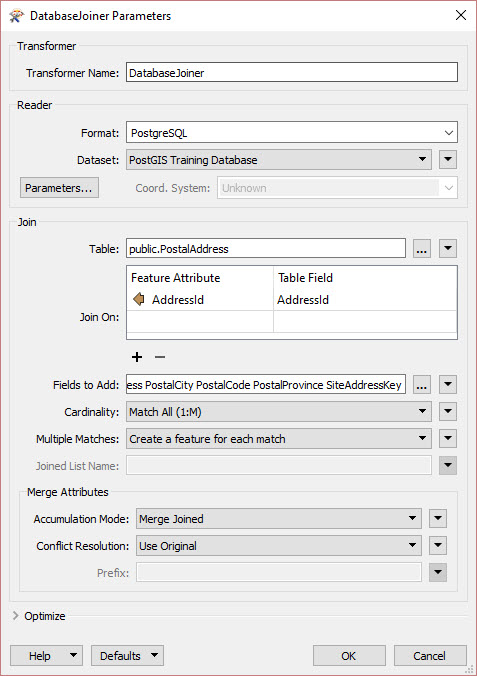Screen dimensions: 477x676
Task: Expand the Optimize section
Action: click(x=16, y=616)
